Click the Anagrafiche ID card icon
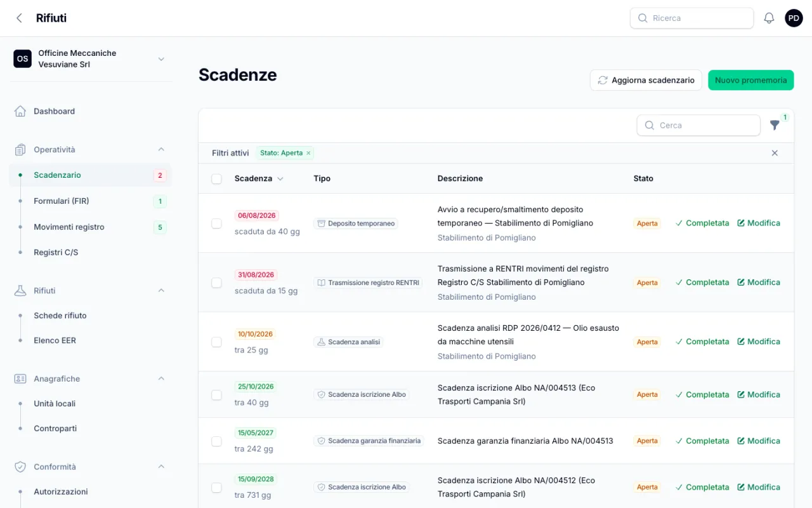 20,378
